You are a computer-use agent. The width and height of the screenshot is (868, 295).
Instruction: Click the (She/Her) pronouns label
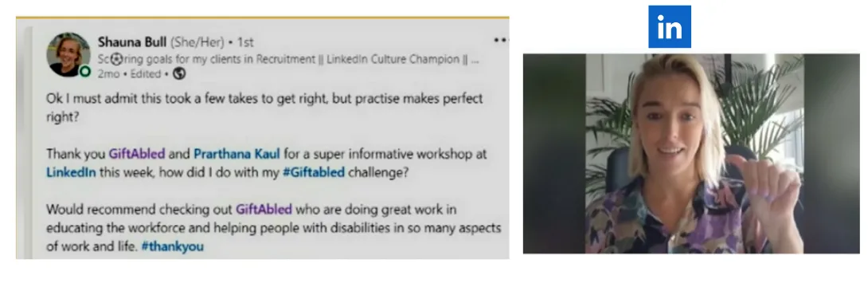point(197,42)
